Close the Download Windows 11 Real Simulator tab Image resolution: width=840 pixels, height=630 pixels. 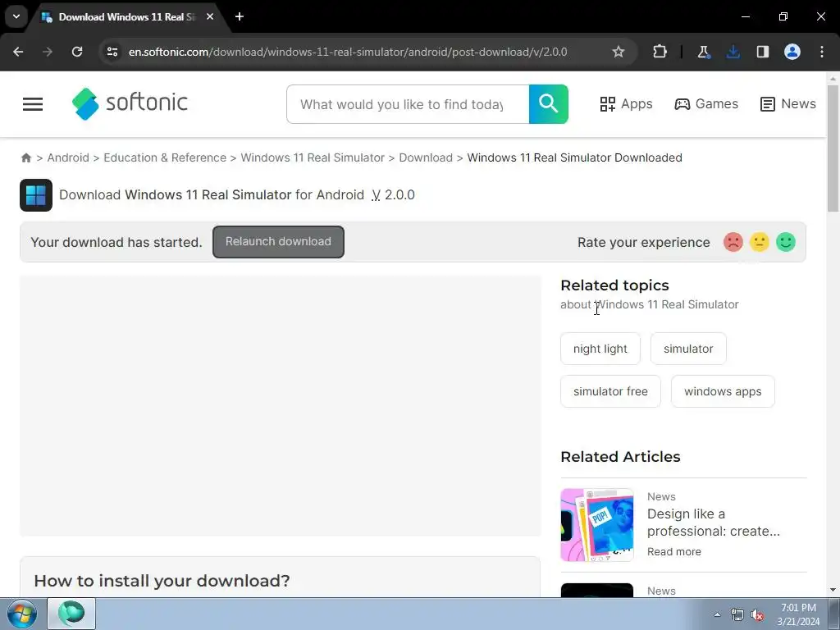[210, 16]
